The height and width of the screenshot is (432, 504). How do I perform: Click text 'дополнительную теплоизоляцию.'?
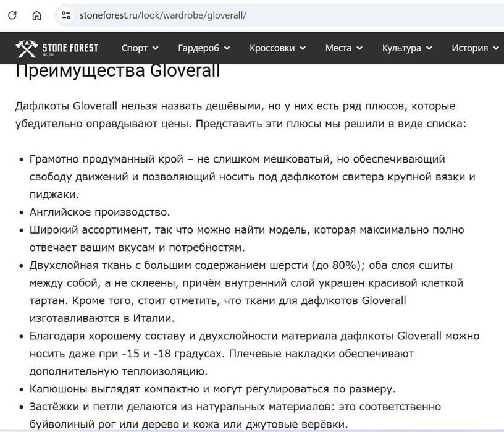(119, 371)
